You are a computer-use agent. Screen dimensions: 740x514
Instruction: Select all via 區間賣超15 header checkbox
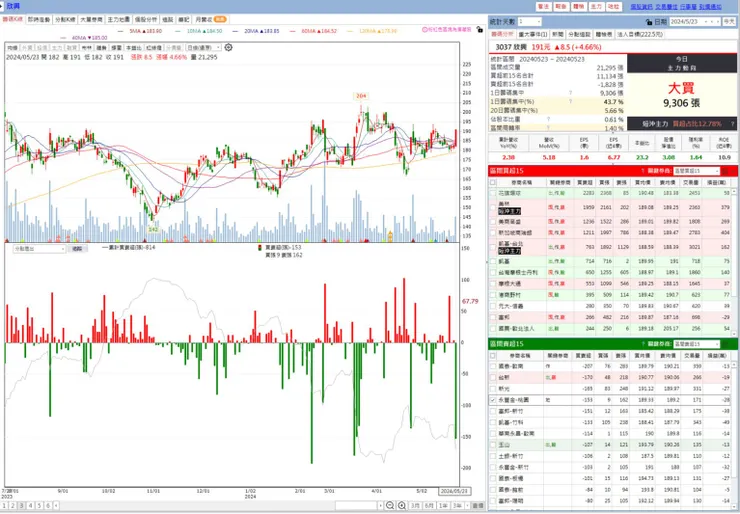493,355
